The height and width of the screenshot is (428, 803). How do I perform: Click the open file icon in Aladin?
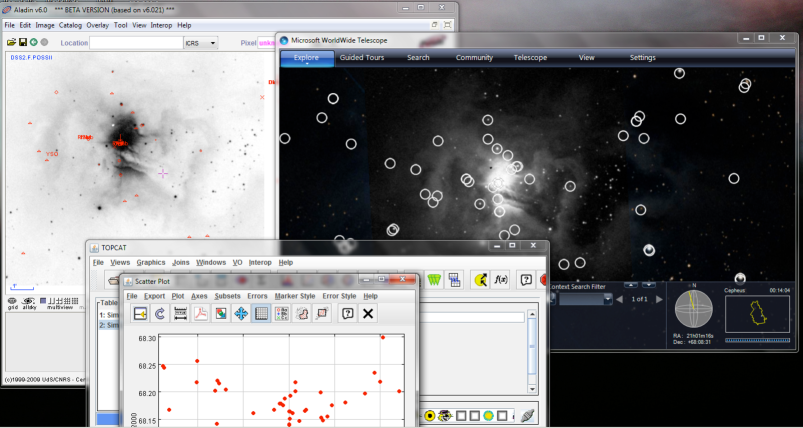tap(11, 43)
